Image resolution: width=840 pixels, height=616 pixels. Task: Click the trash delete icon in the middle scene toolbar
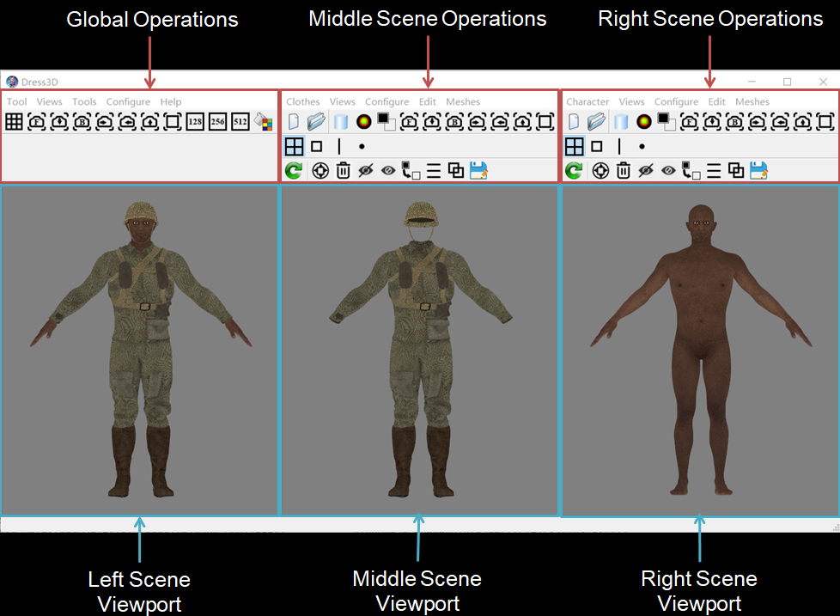[x=343, y=170]
